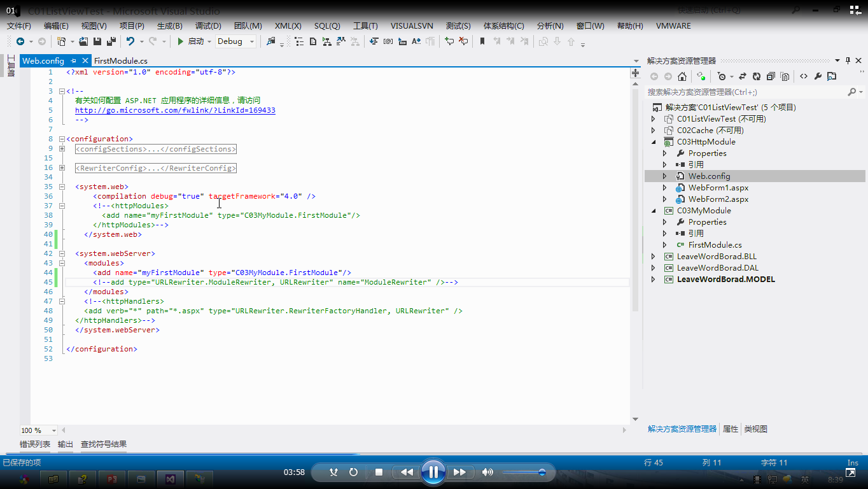The width and height of the screenshot is (868, 489).
Task: Click the save all toolbar icon
Action: pyautogui.click(x=111, y=41)
